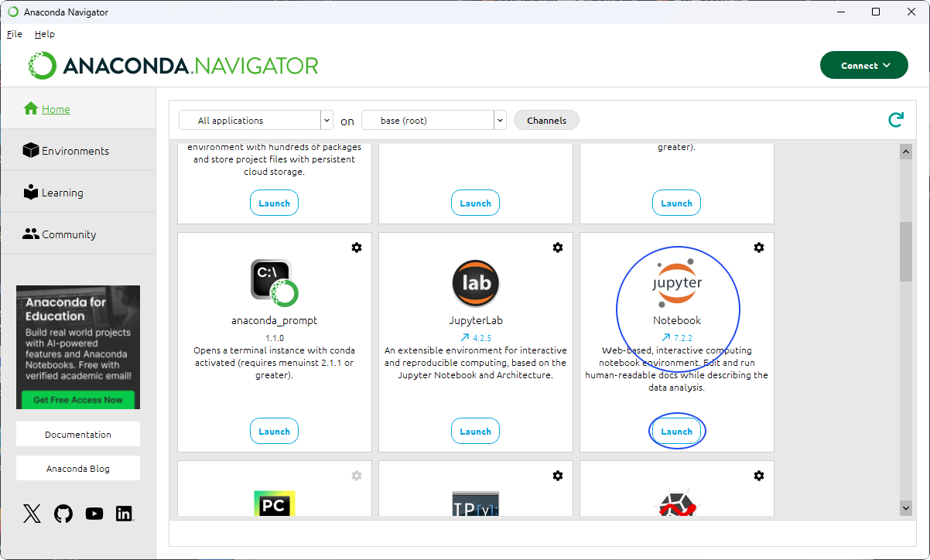
Task: Click the Environments cube icon
Action: tap(31, 150)
